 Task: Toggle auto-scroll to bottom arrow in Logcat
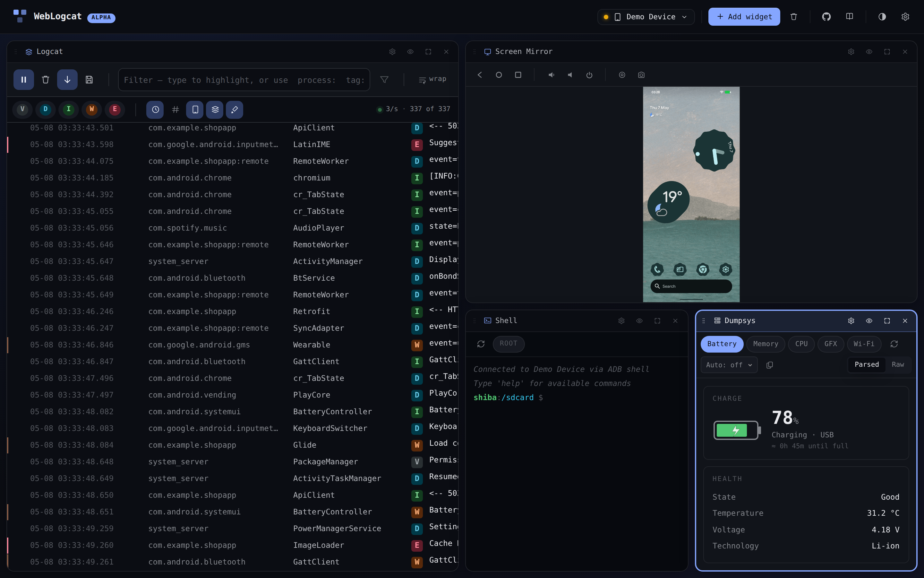tap(67, 80)
